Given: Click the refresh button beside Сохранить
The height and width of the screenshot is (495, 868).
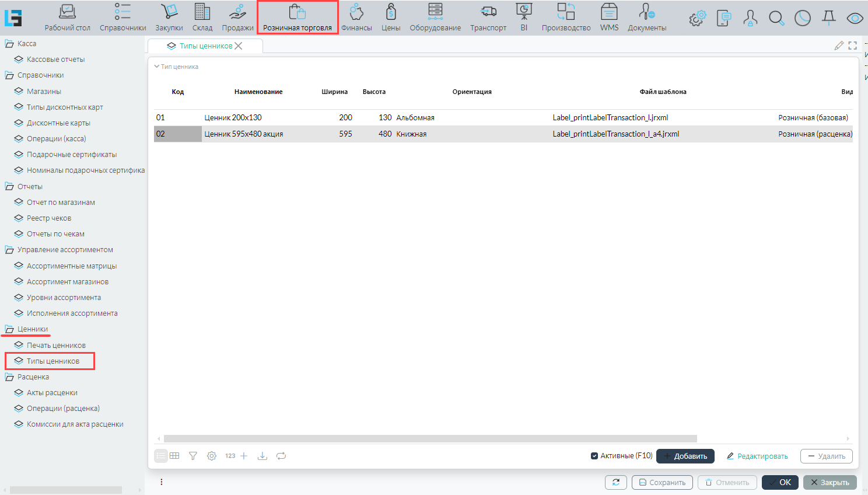Looking at the screenshot, I should click(615, 482).
